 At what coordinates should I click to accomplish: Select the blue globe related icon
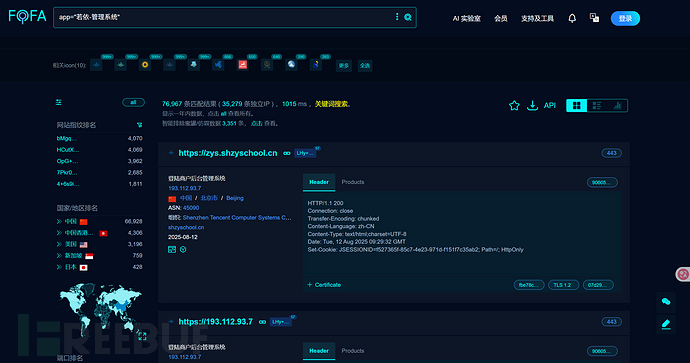[x=291, y=65]
